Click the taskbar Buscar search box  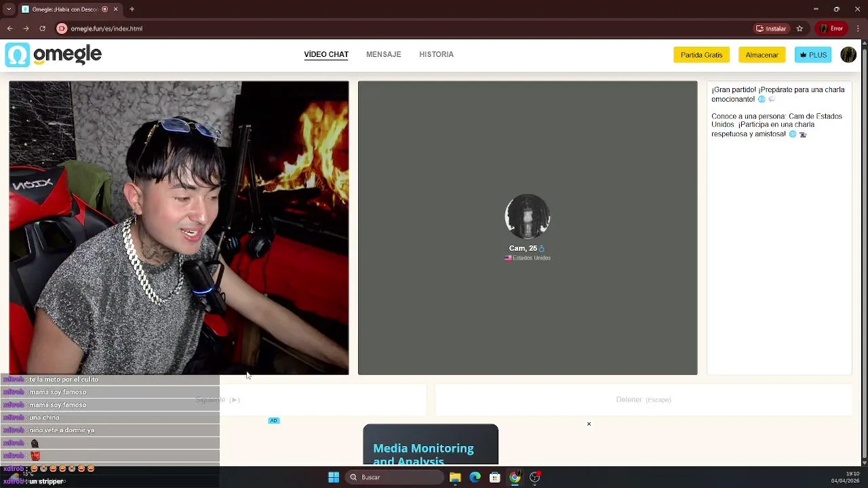point(395,477)
